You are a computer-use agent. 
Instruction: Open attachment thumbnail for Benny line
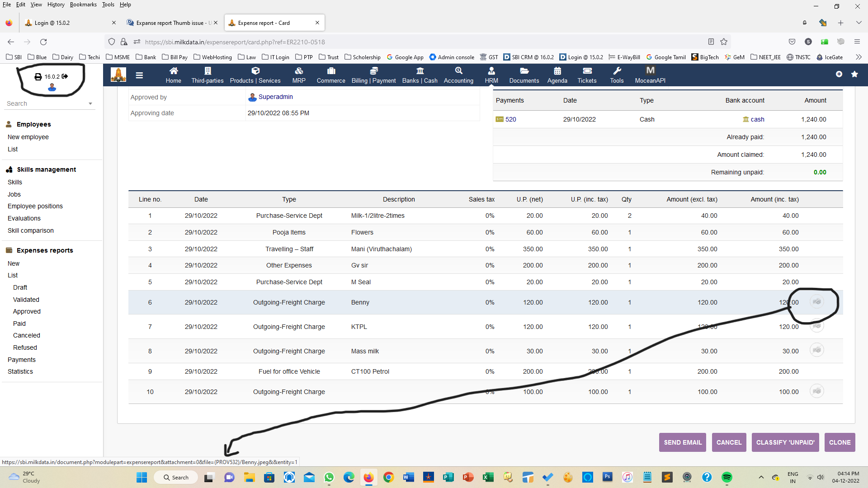[x=816, y=302]
